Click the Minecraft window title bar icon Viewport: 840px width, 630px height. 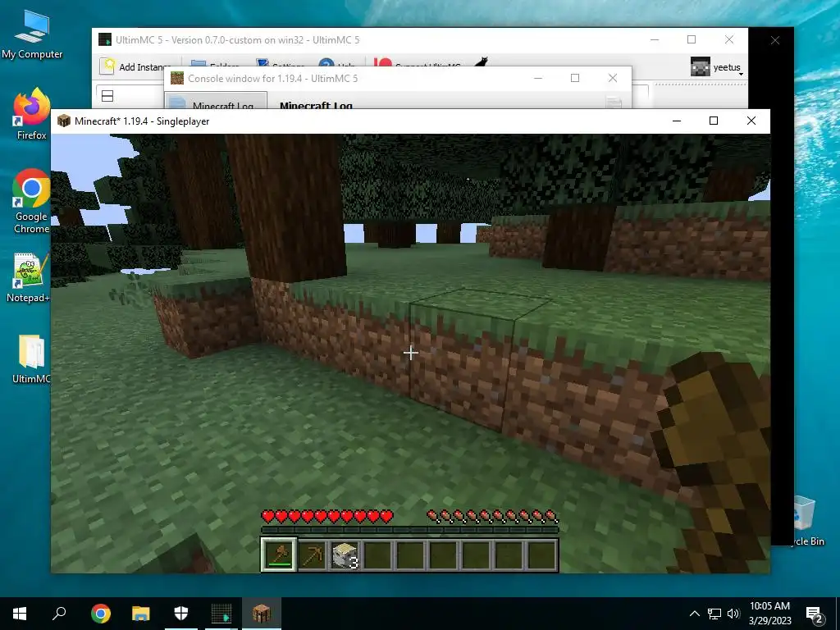coord(64,121)
